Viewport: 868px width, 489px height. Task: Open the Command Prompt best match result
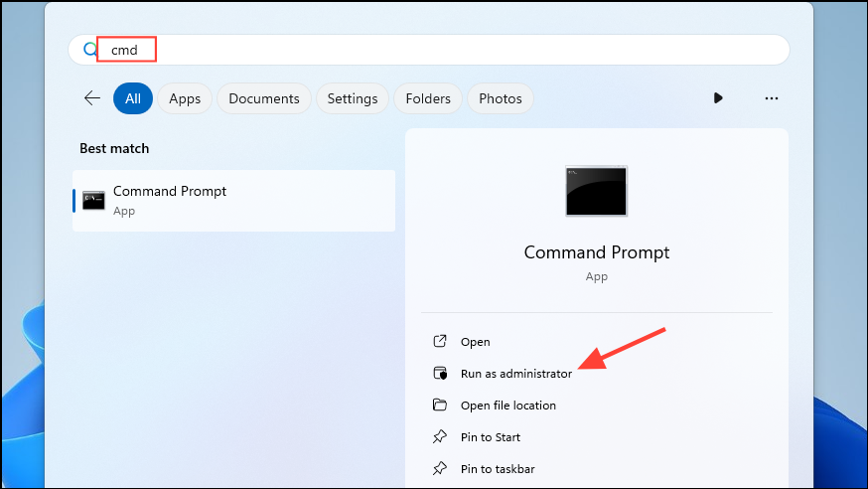click(233, 201)
